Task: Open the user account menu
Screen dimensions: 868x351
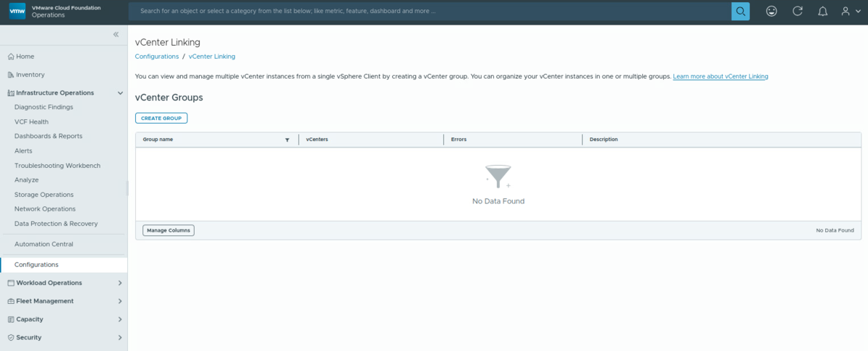Action: (851, 11)
